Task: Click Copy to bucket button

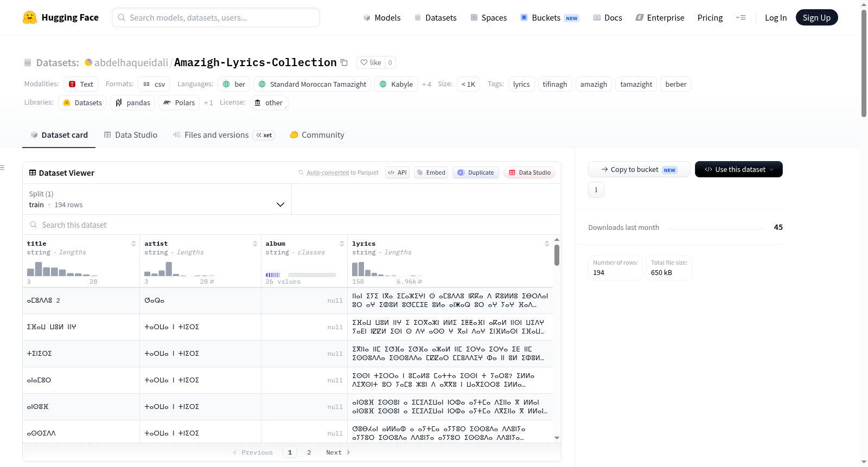Action: (x=639, y=169)
